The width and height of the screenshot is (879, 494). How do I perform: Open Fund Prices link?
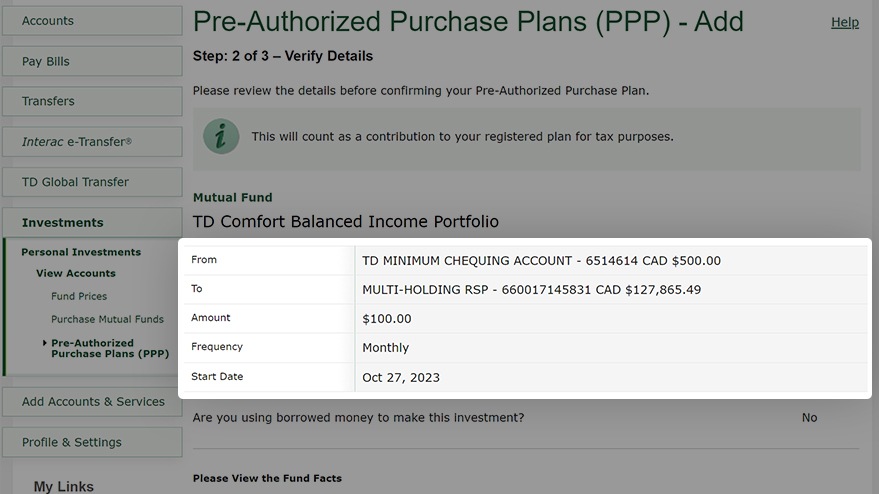[x=79, y=296]
